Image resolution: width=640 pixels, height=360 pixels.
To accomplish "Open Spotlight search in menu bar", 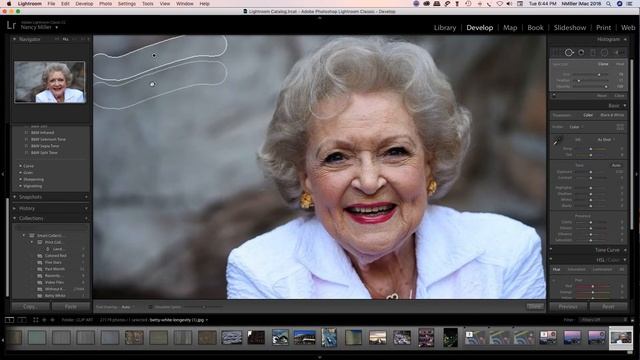I will (609, 4).
